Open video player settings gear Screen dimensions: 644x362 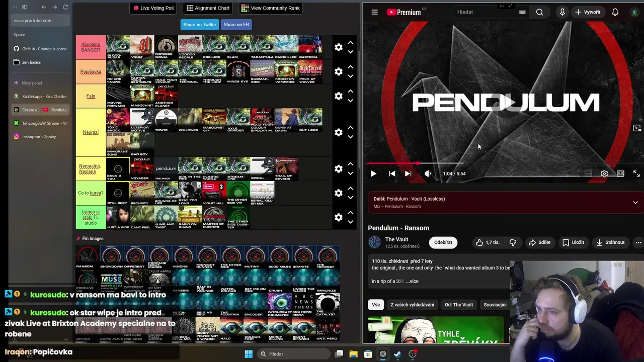[x=604, y=173]
